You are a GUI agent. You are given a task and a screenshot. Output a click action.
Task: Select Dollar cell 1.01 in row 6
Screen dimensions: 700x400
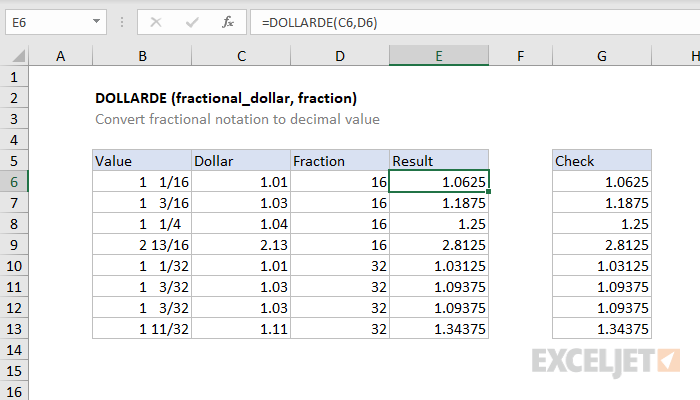[x=241, y=182]
